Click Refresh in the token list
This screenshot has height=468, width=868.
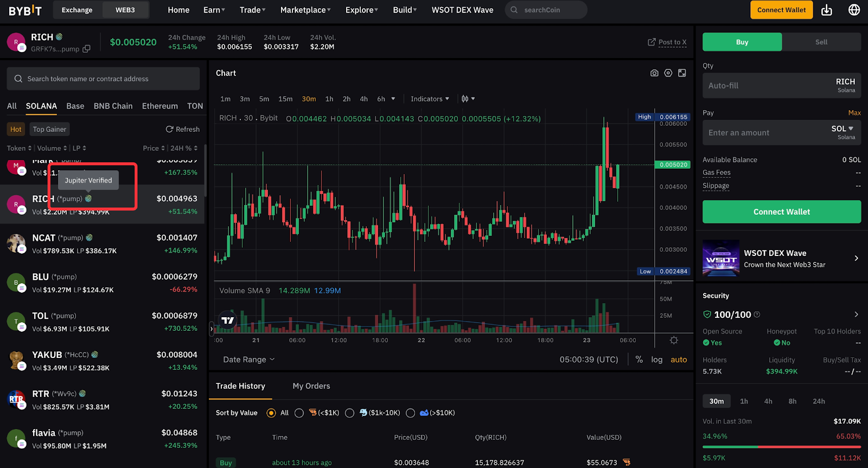[183, 129]
